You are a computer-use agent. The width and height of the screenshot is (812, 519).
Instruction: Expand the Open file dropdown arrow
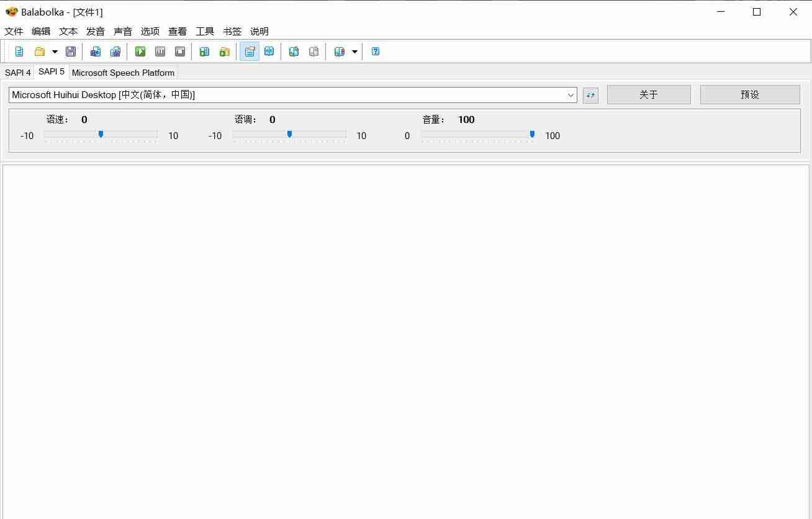click(x=55, y=52)
